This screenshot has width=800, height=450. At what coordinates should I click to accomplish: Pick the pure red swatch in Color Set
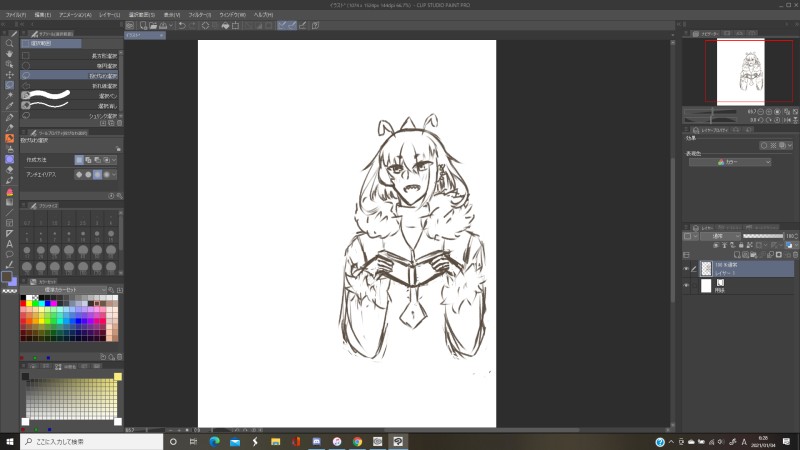click(23, 304)
